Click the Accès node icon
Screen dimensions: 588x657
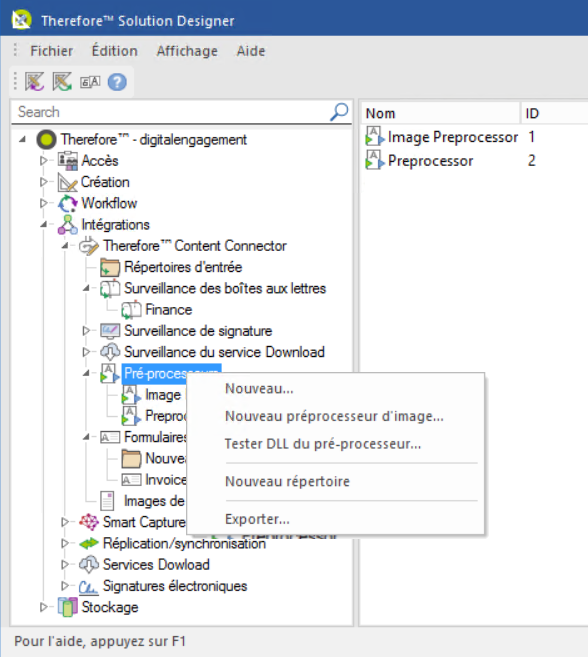coord(67,160)
